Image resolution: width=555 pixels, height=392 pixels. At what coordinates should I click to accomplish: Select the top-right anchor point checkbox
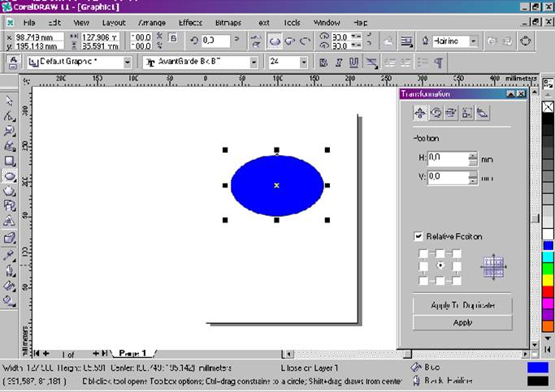(x=457, y=253)
